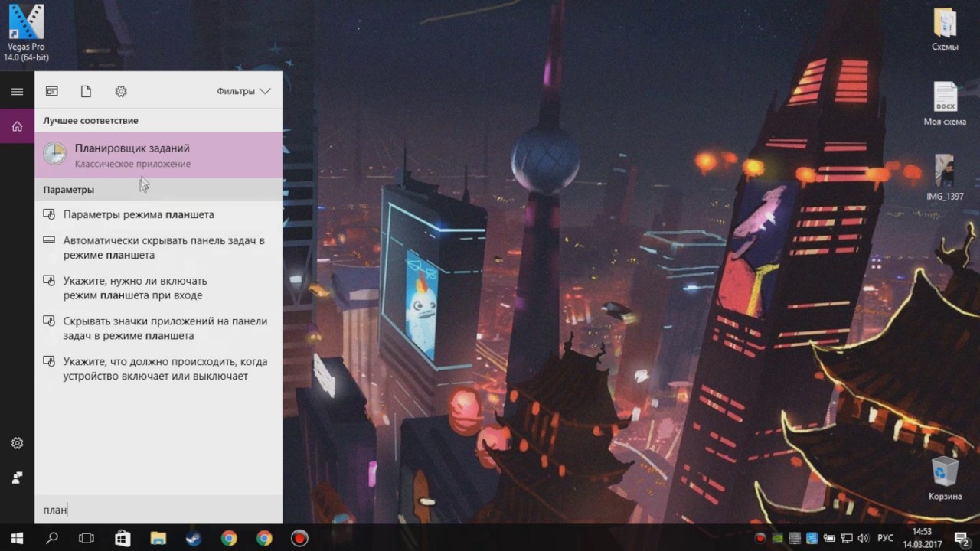Open the Action Center notifications icon
Viewport: 980px width, 551px height.
[x=962, y=538]
